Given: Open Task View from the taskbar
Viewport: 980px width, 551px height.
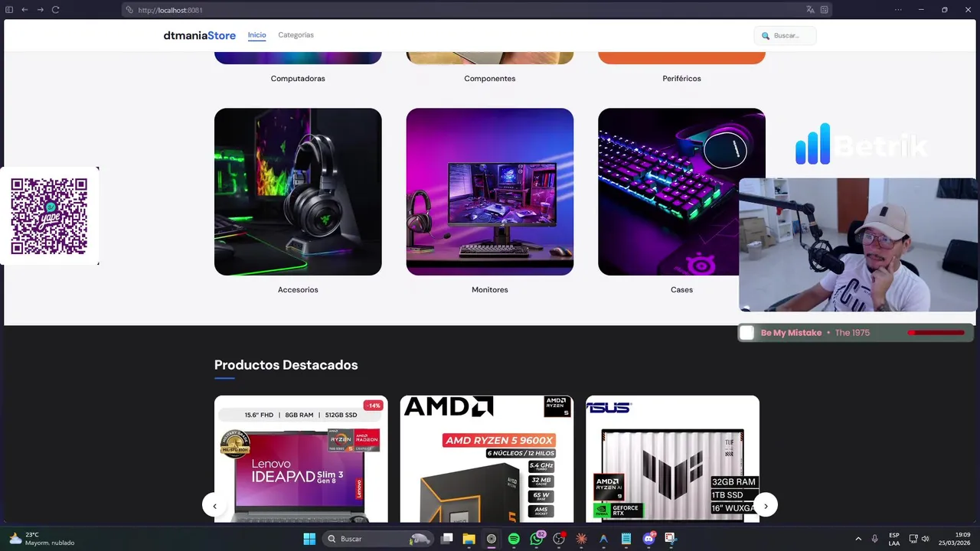Looking at the screenshot, I should [447, 539].
